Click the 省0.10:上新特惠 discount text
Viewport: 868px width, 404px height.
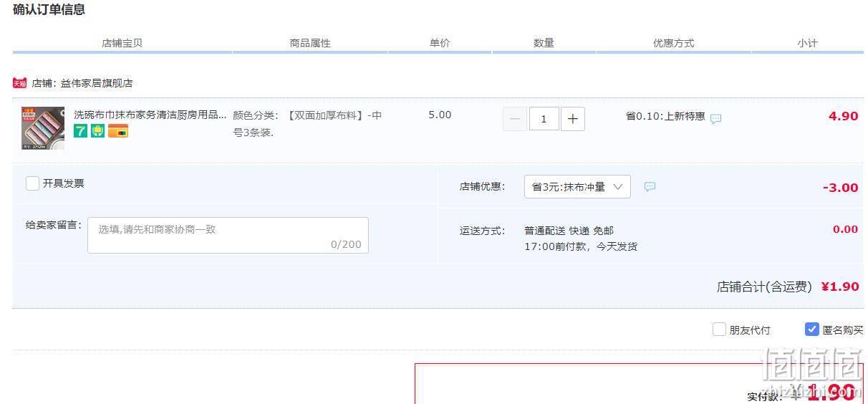coord(665,116)
